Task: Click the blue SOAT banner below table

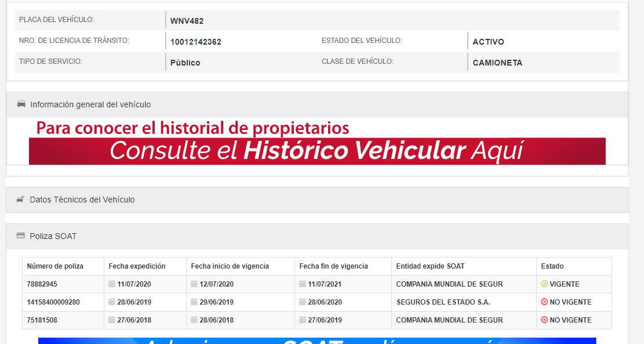Action: pyautogui.click(x=317, y=341)
